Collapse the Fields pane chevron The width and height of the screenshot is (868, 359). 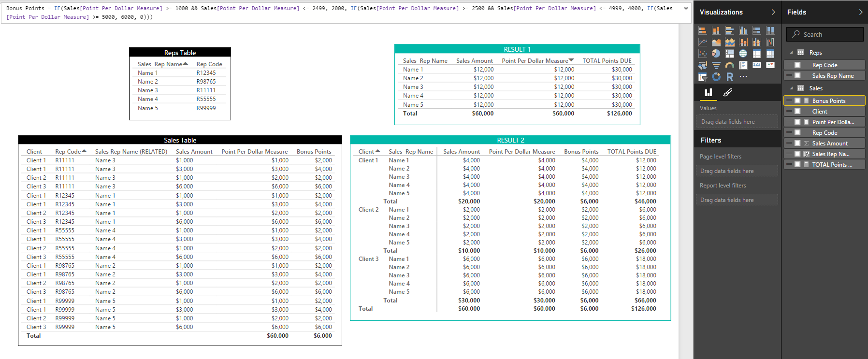click(x=861, y=12)
